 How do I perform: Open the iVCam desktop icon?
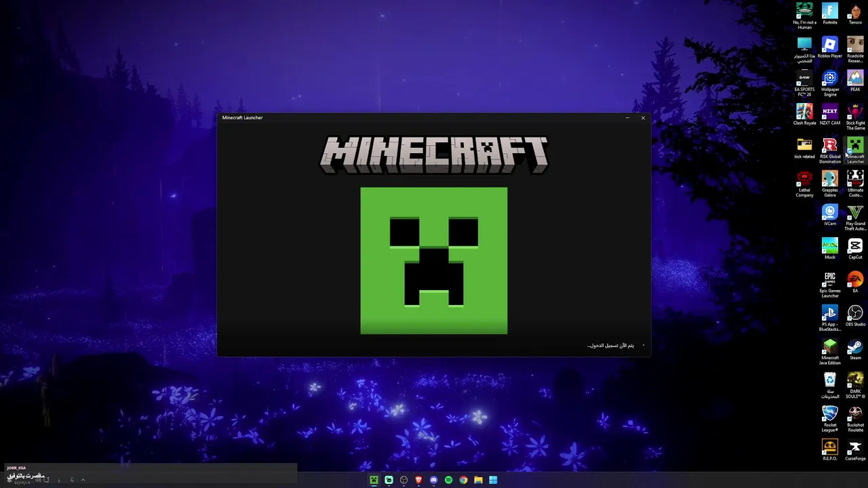[x=830, y=215]
